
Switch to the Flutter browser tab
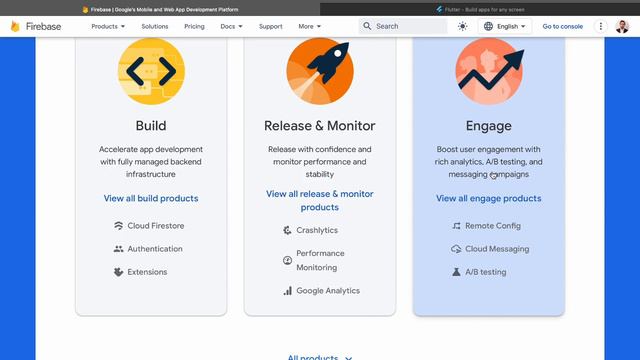[480, 9]
